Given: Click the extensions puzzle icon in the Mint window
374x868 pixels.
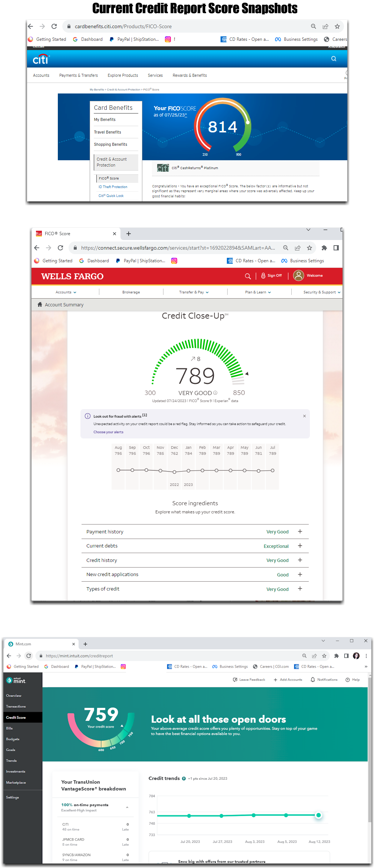Looking at the screenshot, I should [337, 656].
